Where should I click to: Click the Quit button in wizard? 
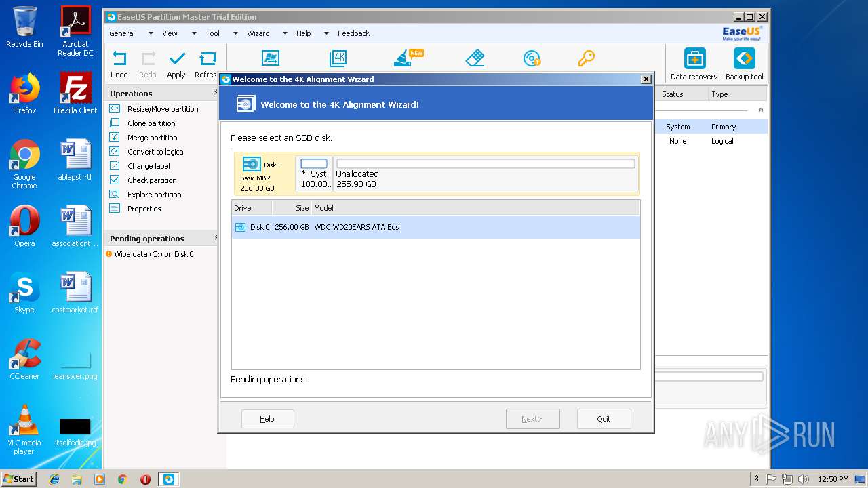[604, 419]
